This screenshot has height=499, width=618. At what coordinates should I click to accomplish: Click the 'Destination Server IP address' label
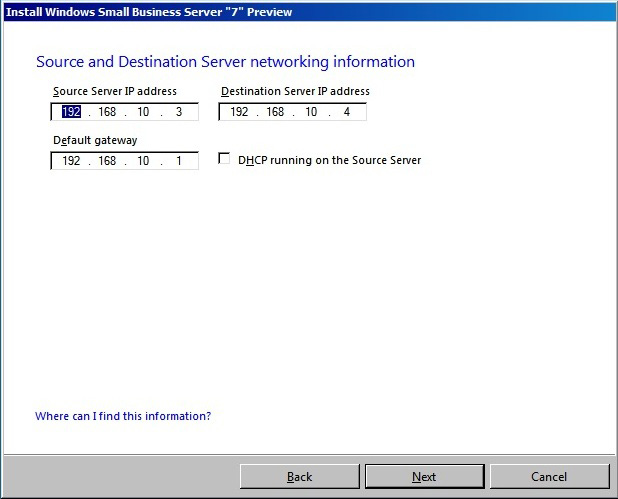[x=295, y=91]
